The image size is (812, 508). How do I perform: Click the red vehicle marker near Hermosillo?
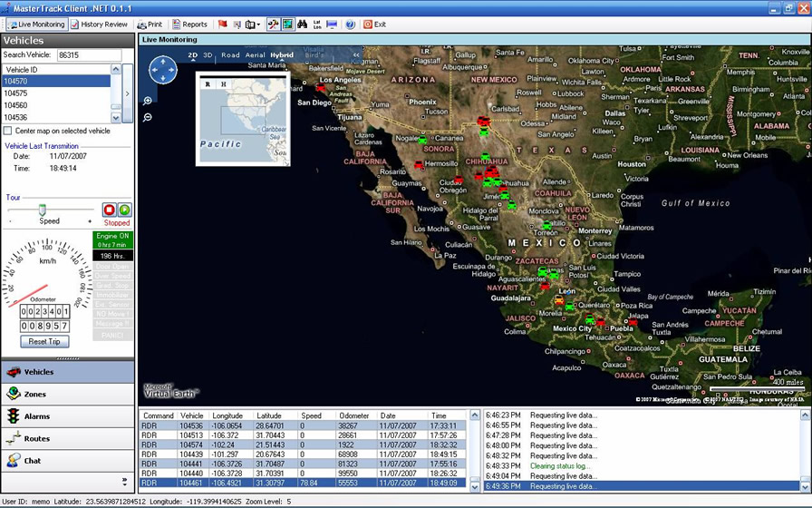[x=419, y=165]
